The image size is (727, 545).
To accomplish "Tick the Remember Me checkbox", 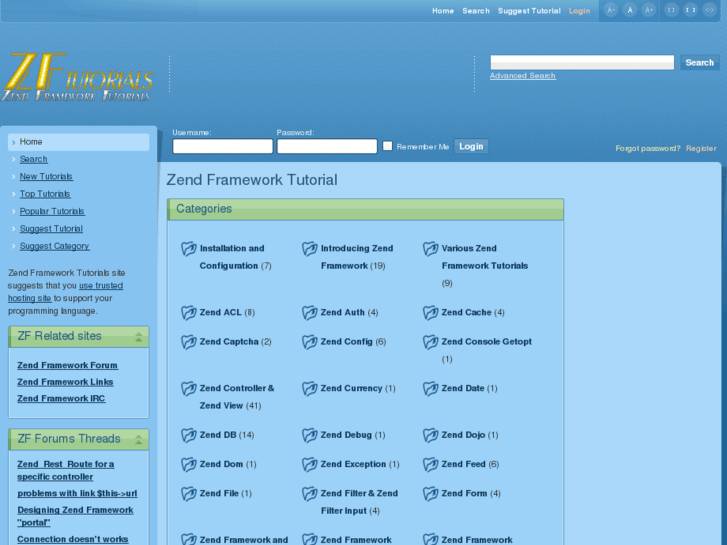I will [x=388, y=146].
